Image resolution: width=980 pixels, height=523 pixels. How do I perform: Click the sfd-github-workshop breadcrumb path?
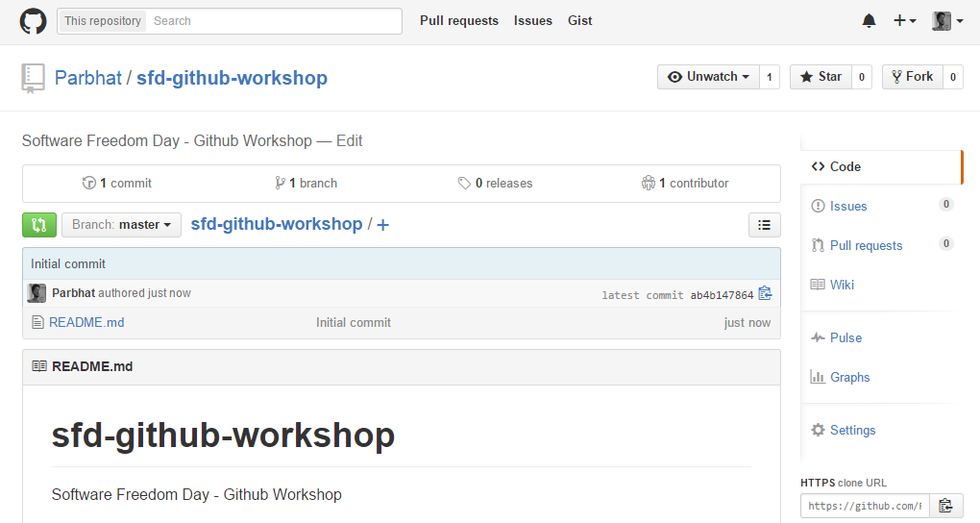[277, 224]
